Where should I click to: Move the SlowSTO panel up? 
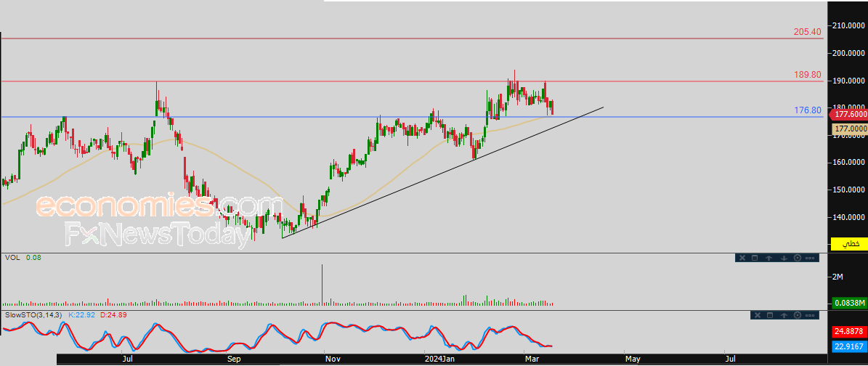pos(784,315)
